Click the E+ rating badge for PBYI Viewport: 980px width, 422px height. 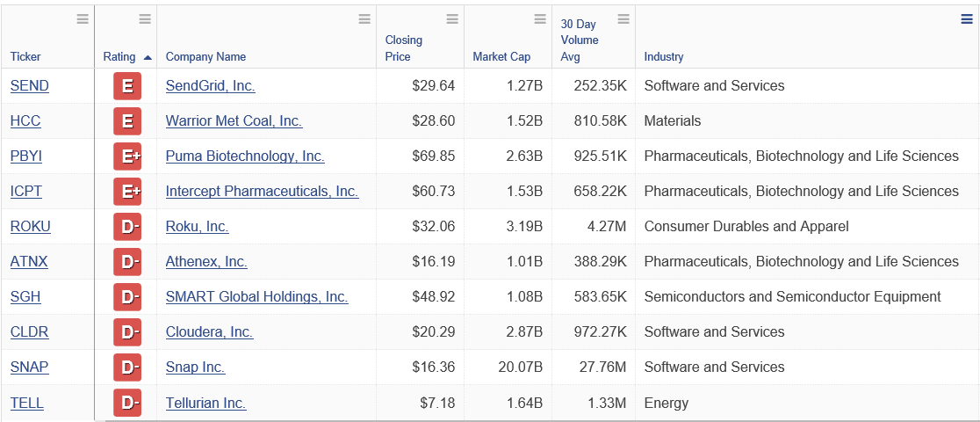coord(127,156)
